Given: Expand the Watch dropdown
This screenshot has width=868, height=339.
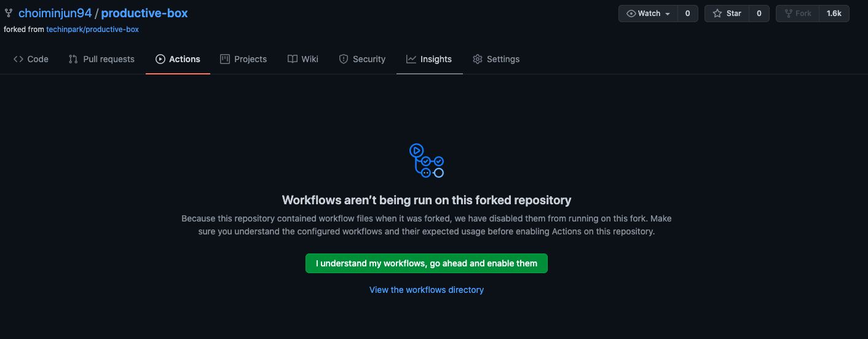Looking at the screenshot, I should click(648, 14).
